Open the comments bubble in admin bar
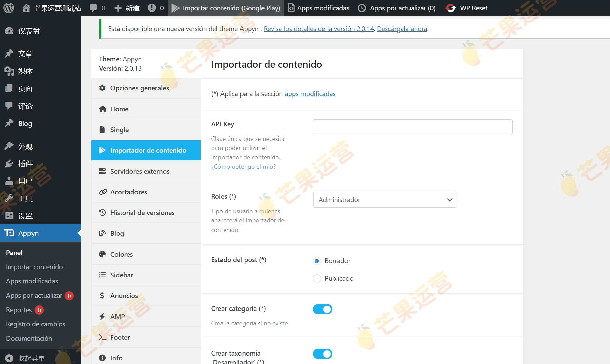 click(93, 8)
